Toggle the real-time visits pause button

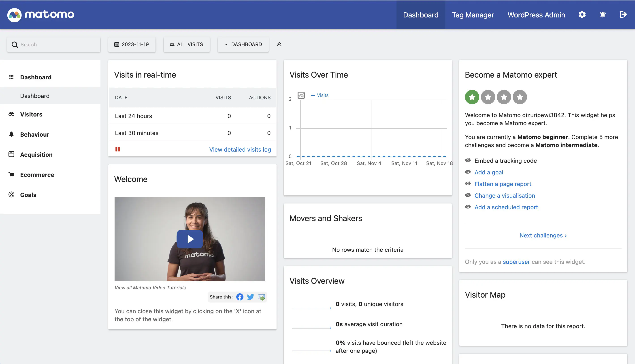pyautogui.click(x=118, y=149)
